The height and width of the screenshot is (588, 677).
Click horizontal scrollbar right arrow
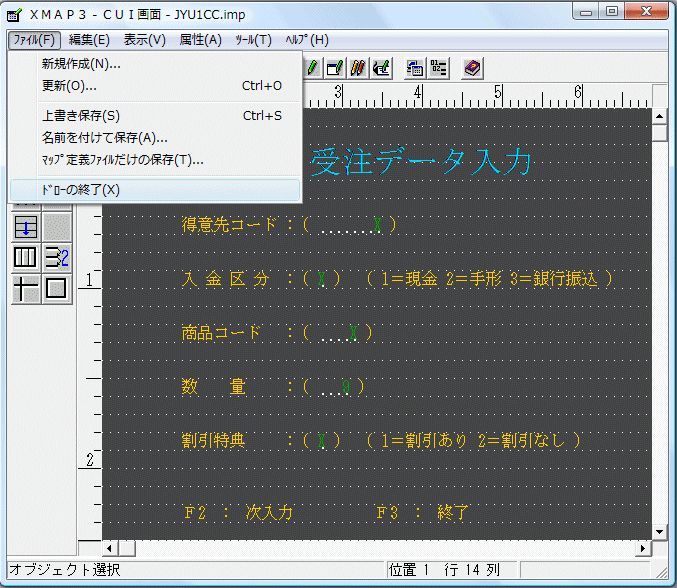pyautogui.click(x=643, y=548)
